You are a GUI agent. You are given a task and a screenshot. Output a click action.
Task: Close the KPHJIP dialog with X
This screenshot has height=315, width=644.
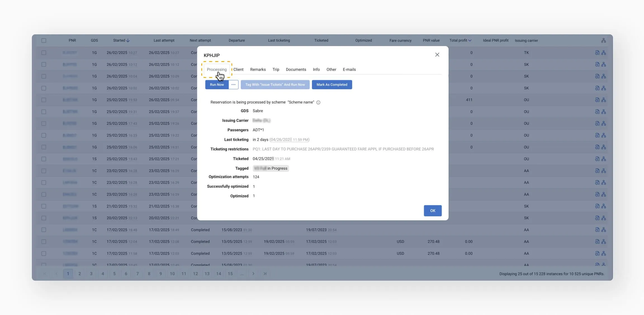(x=437, y=55)
